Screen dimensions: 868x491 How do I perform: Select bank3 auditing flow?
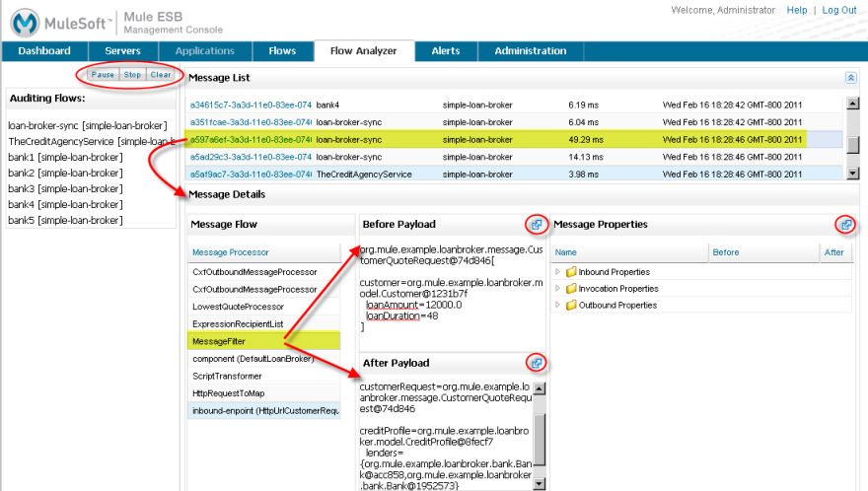[x=65, y=188]
